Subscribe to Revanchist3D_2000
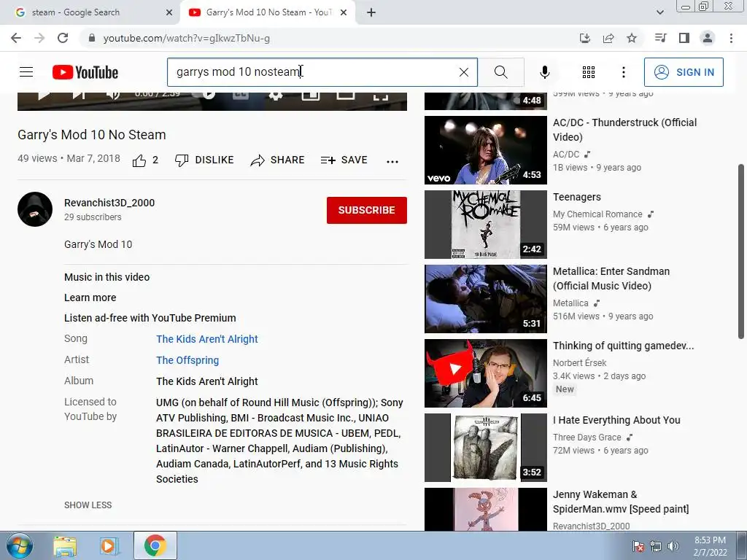This screenshot has height=560, width=747. (366, 210)
